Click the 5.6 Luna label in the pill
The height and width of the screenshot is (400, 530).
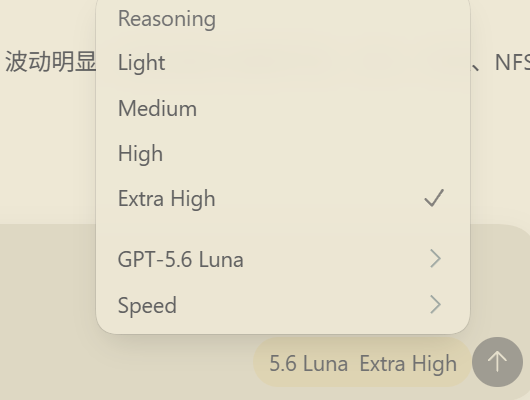[x=308, y=363]
